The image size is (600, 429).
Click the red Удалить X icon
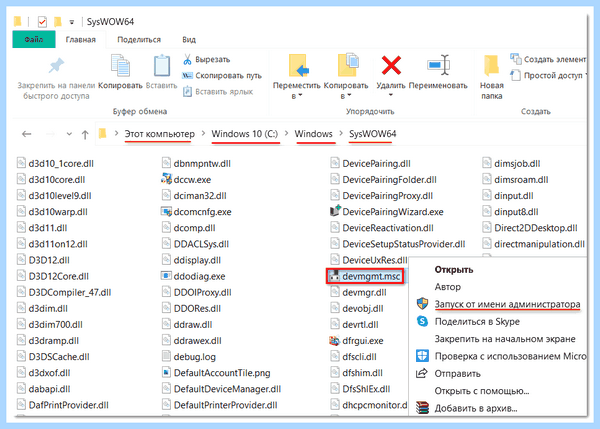pos(391,65)
